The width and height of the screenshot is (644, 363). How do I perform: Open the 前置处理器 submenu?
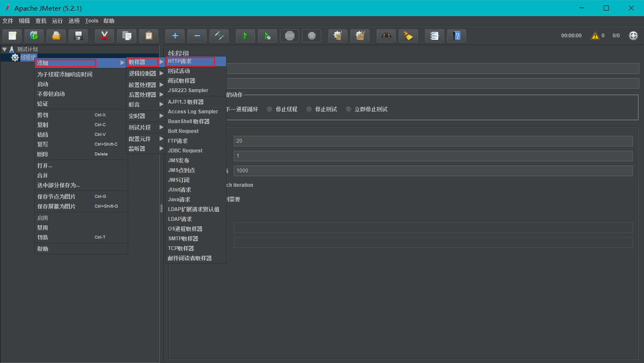(x=146, y=85)
